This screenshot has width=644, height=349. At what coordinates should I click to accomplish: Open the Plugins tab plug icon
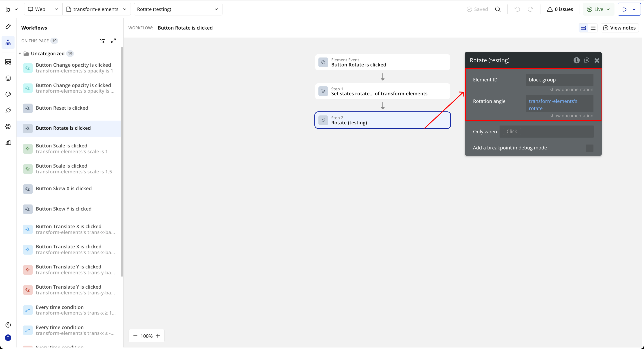coord(8,110)
